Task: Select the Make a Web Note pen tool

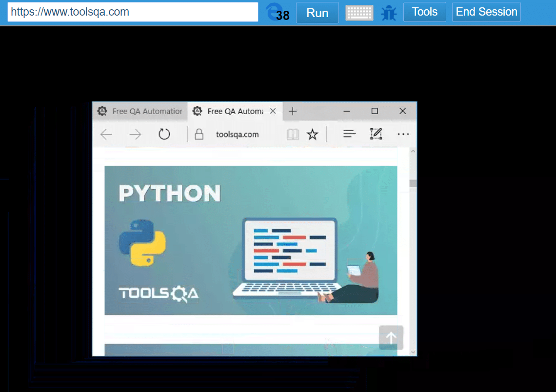Action: 376,134
